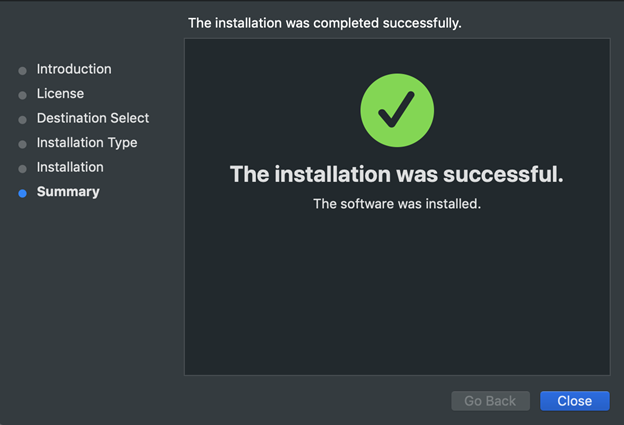Image resolution: width=624 pixels, height=425 pixels.
Task: Click empty area of the summary panel
Action: coord(397,300)
